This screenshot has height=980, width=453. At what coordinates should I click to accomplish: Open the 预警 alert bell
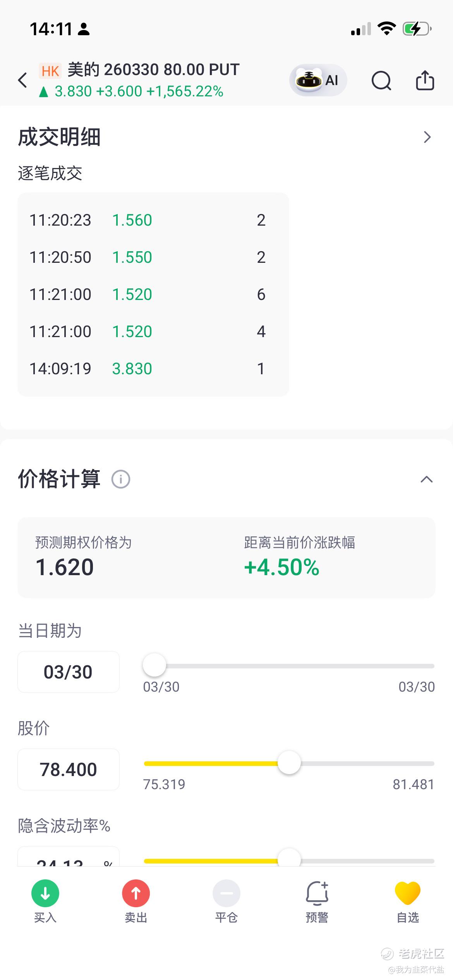(x=317, y=893)
